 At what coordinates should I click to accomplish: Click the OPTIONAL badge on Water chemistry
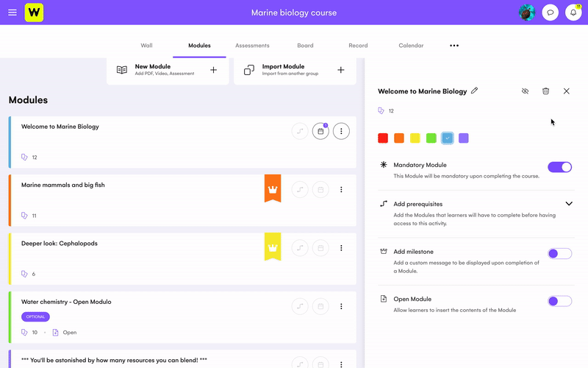point(35,317)
